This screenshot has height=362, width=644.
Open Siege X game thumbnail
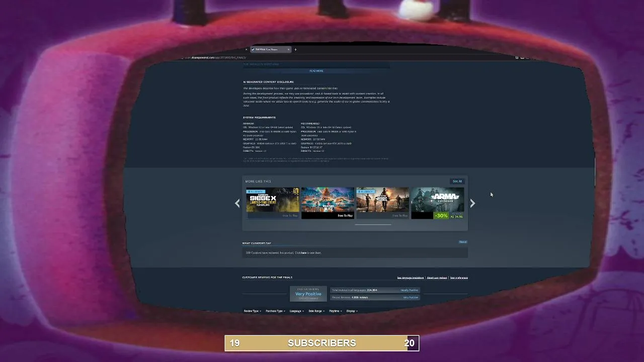273,203
